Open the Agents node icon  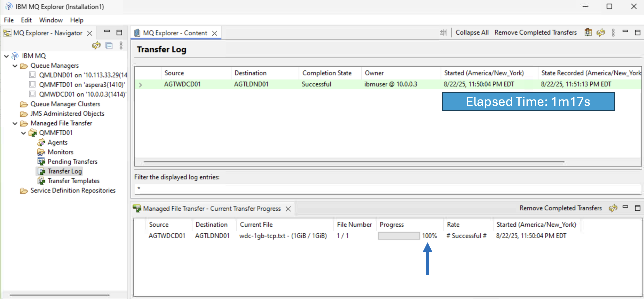click(41, 143)
